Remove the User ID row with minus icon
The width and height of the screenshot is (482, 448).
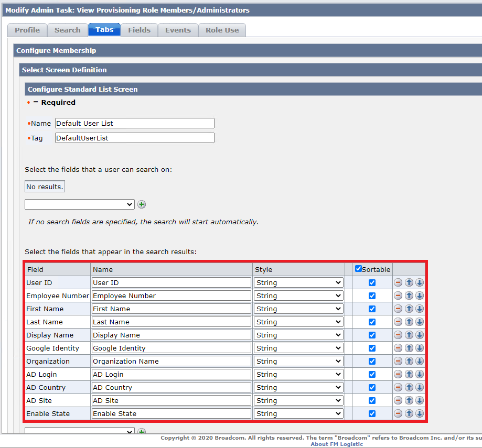pos(398,282)
